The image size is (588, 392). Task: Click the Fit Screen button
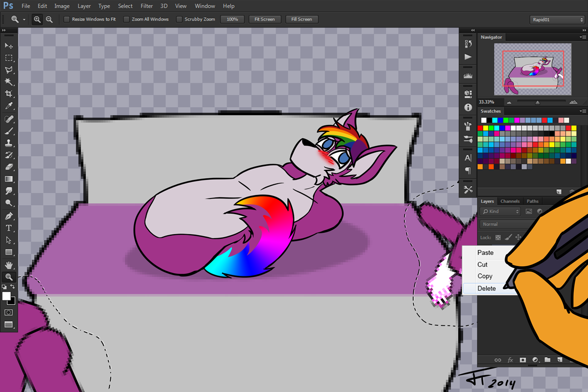click(x=265, y=20)
